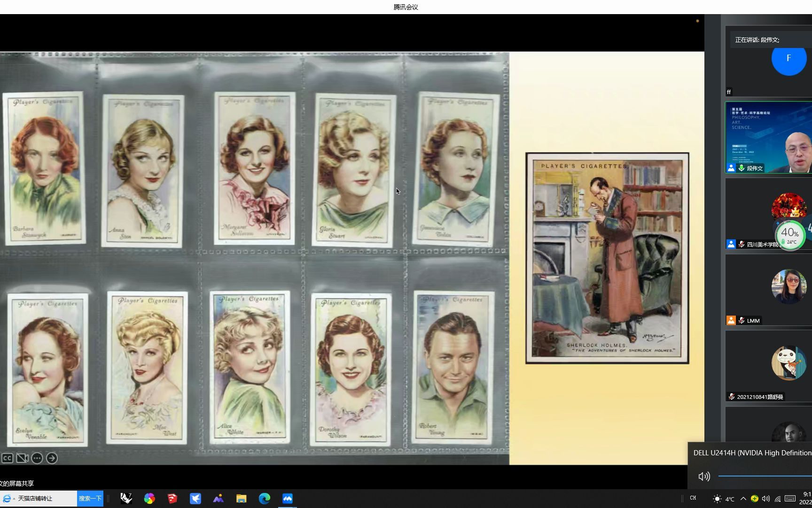Open the Wi-Fi network tray icon
The height and width of the screenshot is (508, 812).
point(778,499)
